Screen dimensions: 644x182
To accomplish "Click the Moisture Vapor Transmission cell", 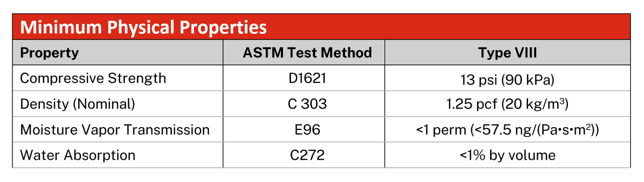I will 114,130.
